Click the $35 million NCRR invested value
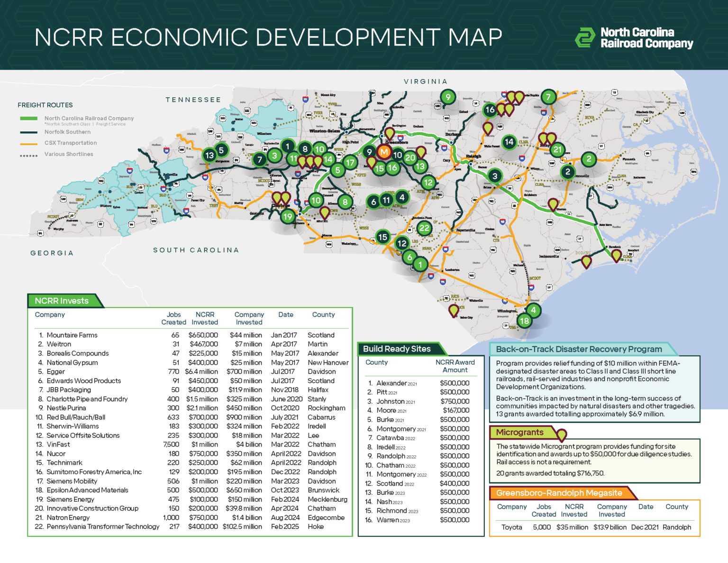The height and width of the screenshot is (563, 728). point(572,527)
